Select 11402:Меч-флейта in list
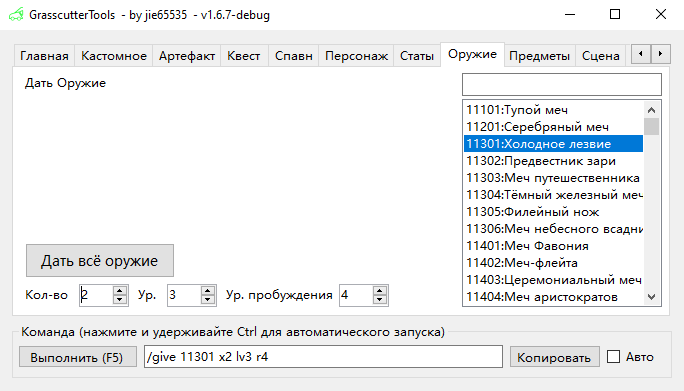This screenshot has width=684, height=391. (x=554, y=263)
